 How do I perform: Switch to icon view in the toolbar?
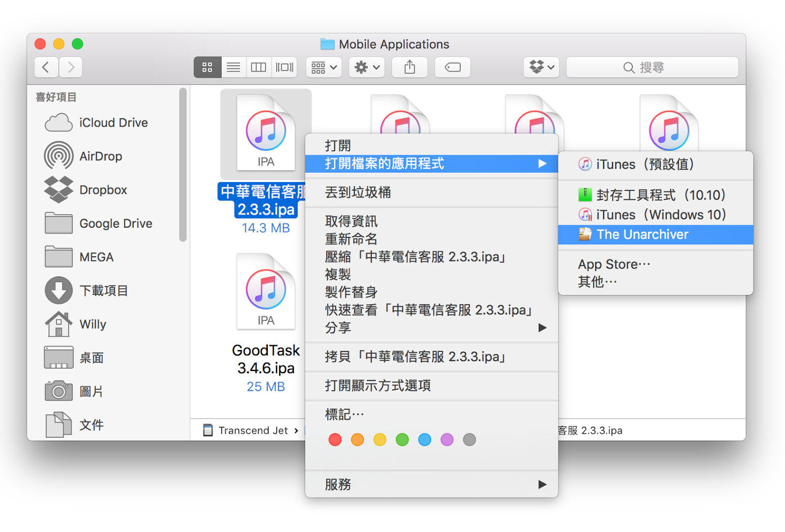coord(207,67)
